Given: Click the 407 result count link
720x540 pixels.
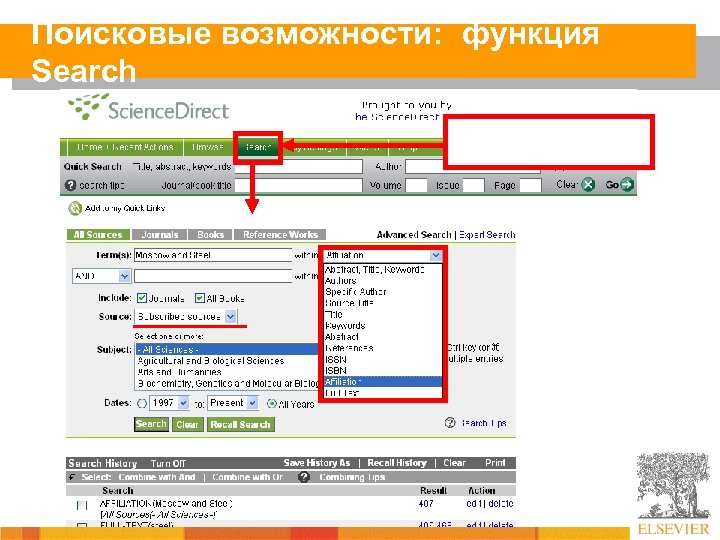Looking at the screenshot, I should coord(426,504).
